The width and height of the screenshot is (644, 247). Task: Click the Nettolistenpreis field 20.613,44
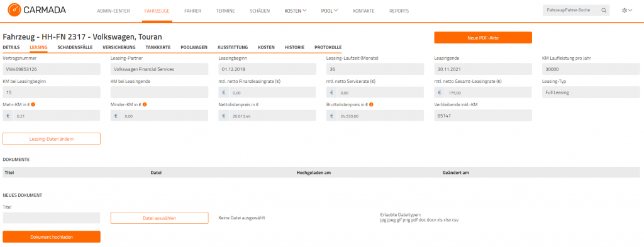click(x=267, y=116)
